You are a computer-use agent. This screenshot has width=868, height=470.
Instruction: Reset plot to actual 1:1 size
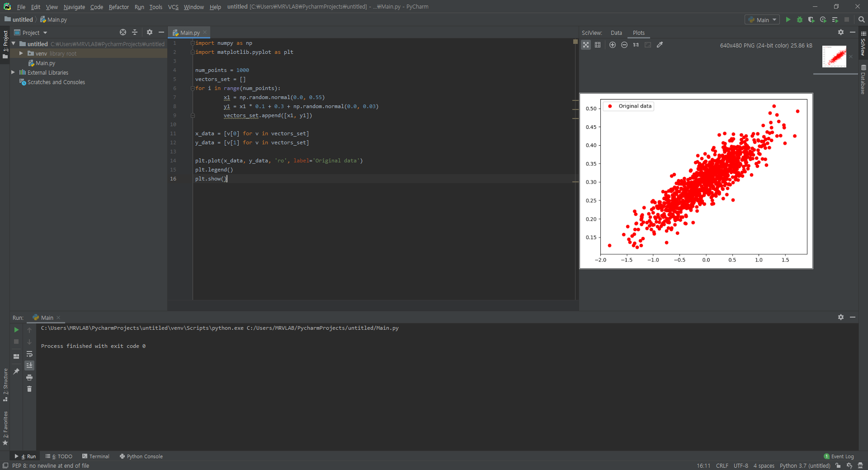636,45
